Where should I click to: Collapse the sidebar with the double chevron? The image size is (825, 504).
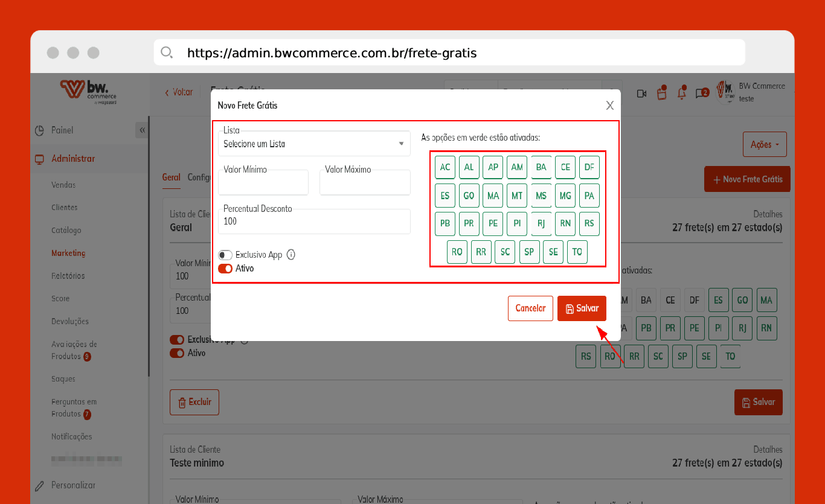tap(141, 130)
